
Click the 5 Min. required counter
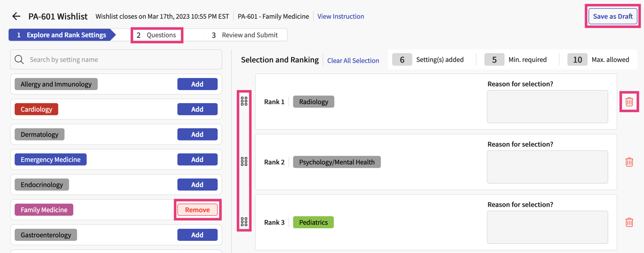516,60
